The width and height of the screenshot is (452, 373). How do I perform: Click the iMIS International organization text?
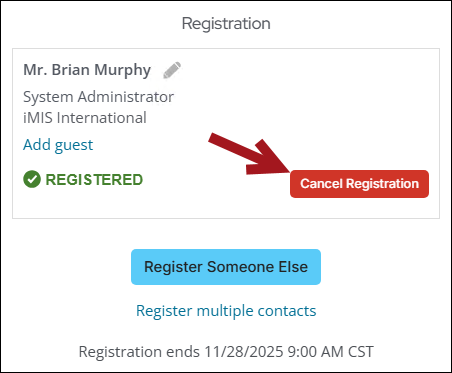85,118
